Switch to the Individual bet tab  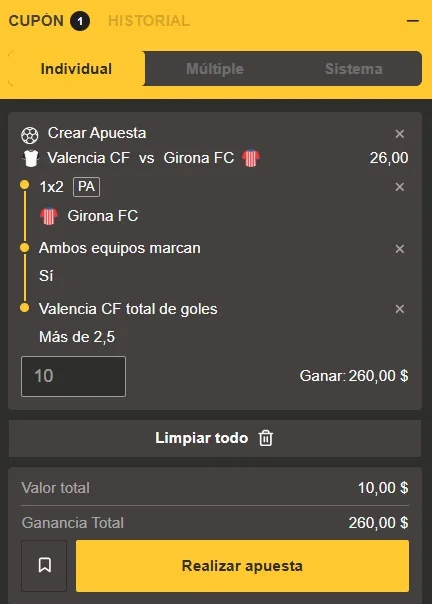[76, 69]
